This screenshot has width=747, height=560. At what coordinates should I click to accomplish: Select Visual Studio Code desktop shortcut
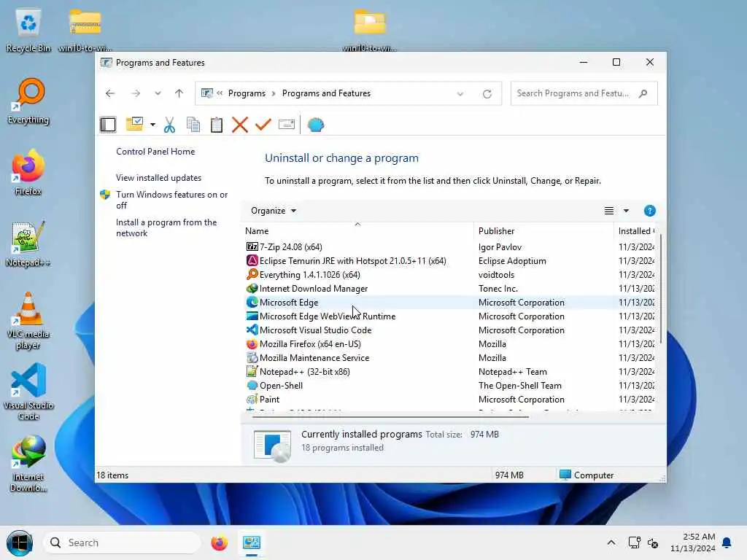click(28, 392)
